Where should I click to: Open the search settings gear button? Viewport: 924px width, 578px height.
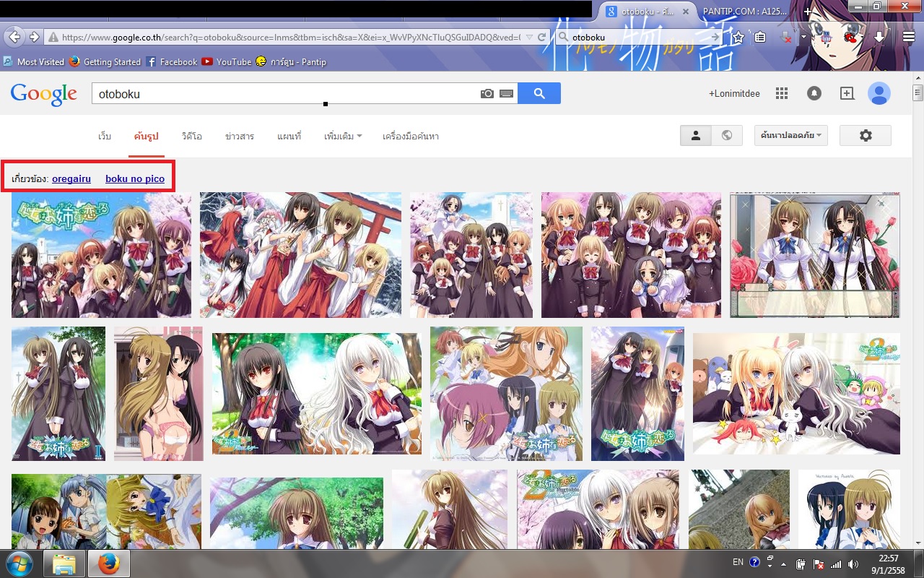tap(866, 135)
